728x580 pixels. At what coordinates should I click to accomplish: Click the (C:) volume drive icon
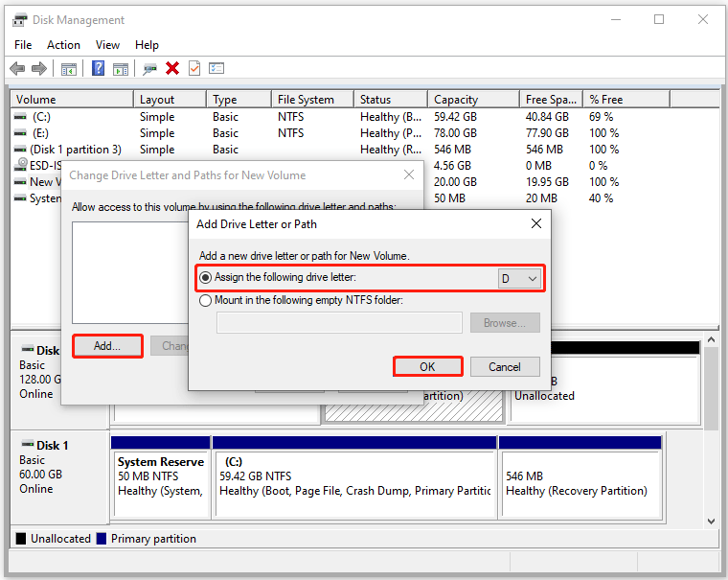pos(20,117)
